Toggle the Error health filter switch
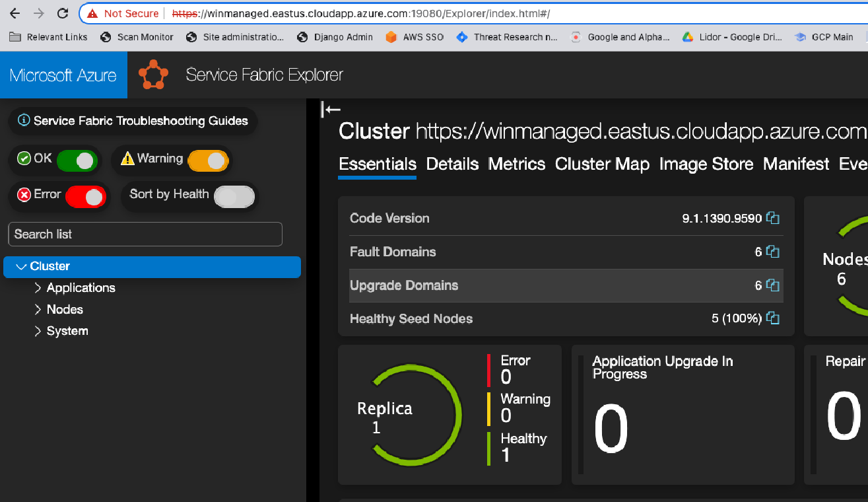 coord(86,196)
